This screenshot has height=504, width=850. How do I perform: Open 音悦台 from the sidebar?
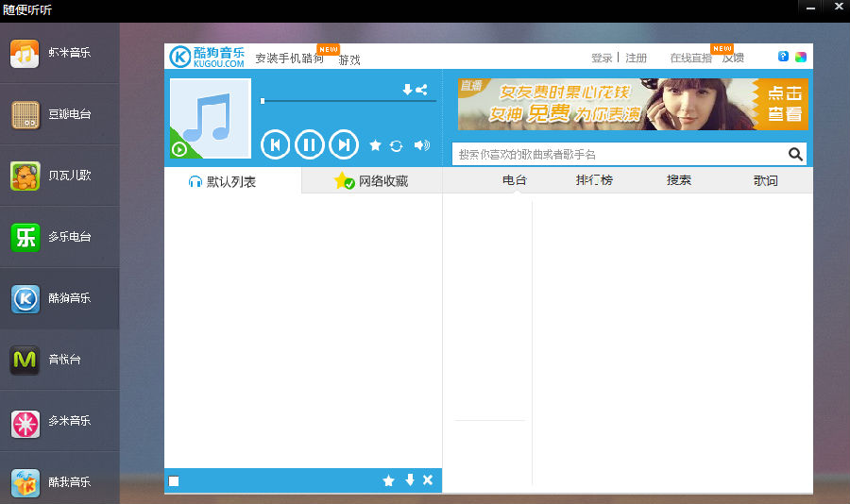pyautogui.click(x=59, y=360)
